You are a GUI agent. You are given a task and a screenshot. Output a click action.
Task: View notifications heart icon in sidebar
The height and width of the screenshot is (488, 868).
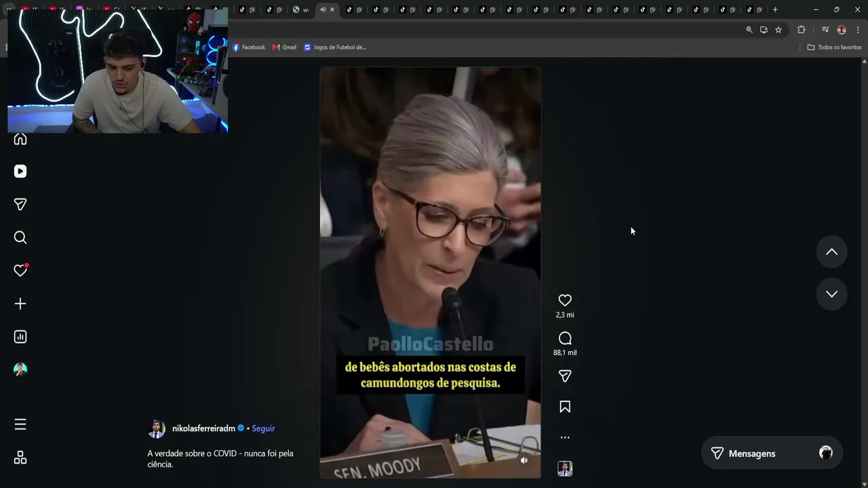click(20, 270)
